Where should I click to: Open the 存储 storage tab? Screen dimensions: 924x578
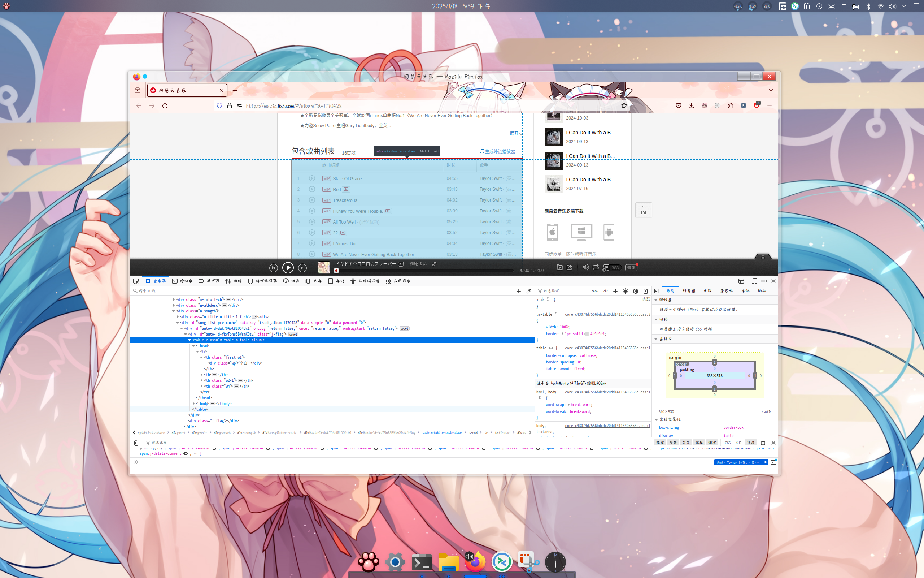coord(336,281)
